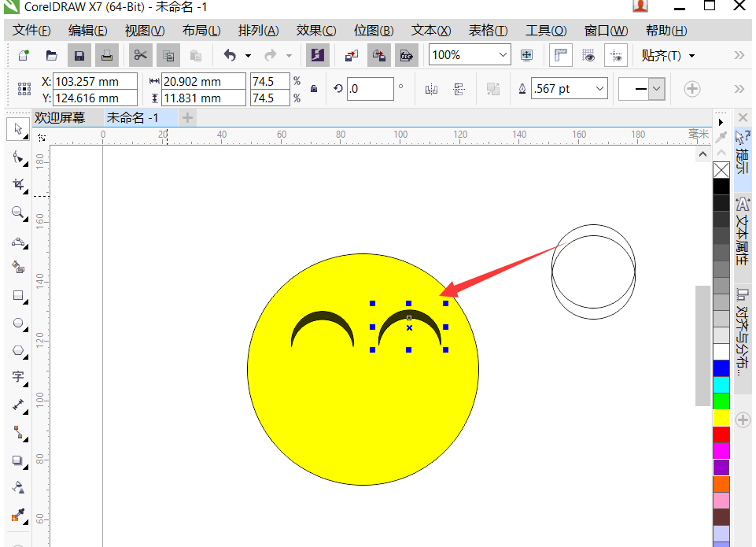
Task: Toggle show grid button
Action: tap(588, 55)
